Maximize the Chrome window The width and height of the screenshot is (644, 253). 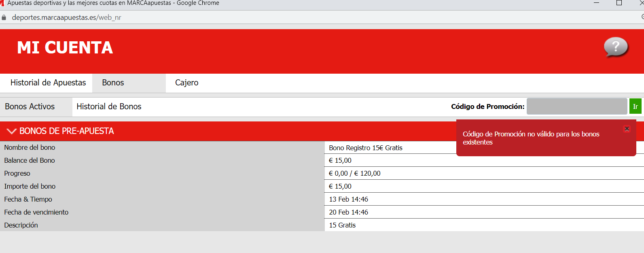(x=619, y=3)
